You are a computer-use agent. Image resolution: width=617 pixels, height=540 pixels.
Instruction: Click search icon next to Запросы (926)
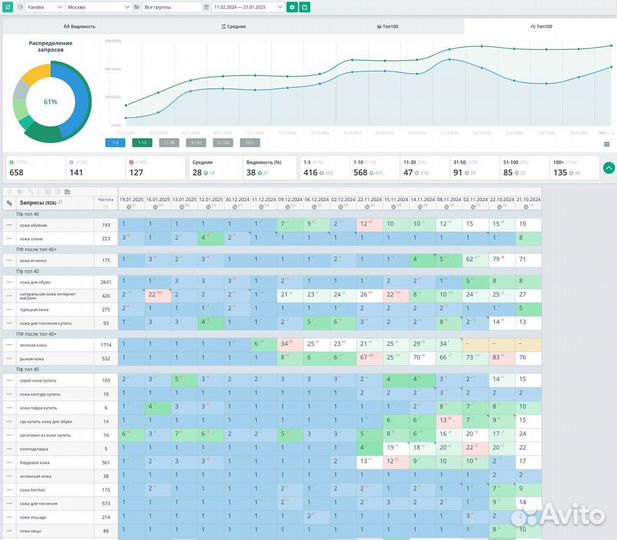pos(60,202)
